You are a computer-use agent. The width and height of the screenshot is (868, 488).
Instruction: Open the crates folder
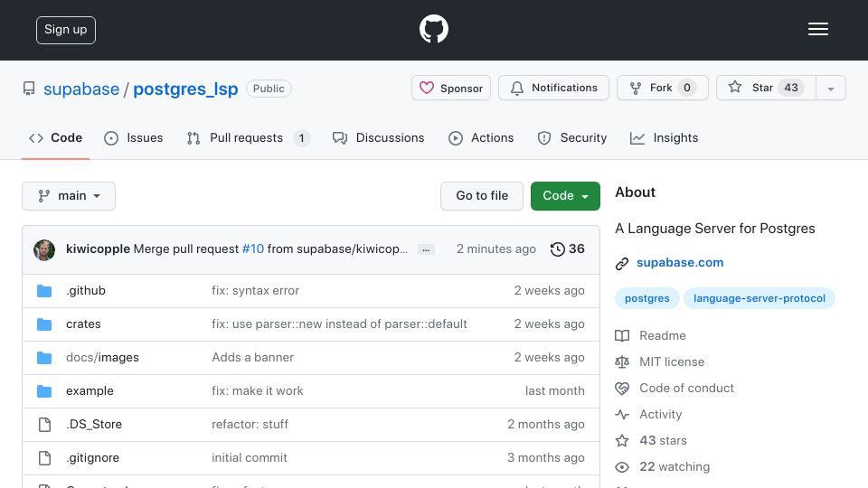[x=83, y=324]
